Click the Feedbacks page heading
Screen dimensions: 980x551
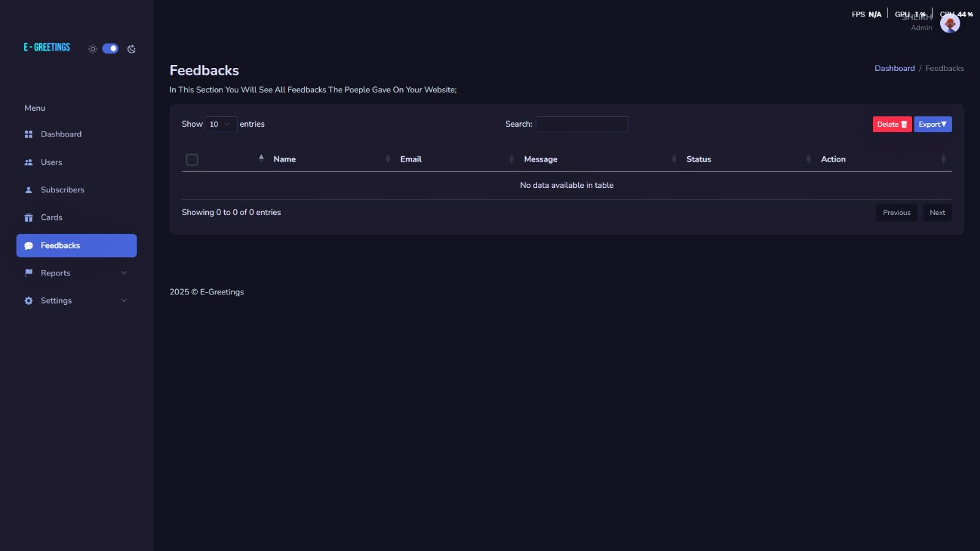(x=205, y=70)
